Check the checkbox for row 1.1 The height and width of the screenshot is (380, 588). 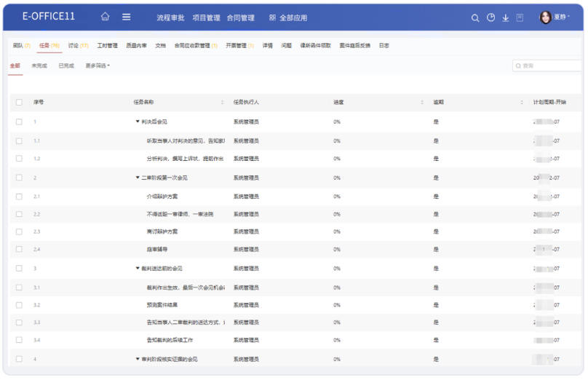click(x=19, y=140)
